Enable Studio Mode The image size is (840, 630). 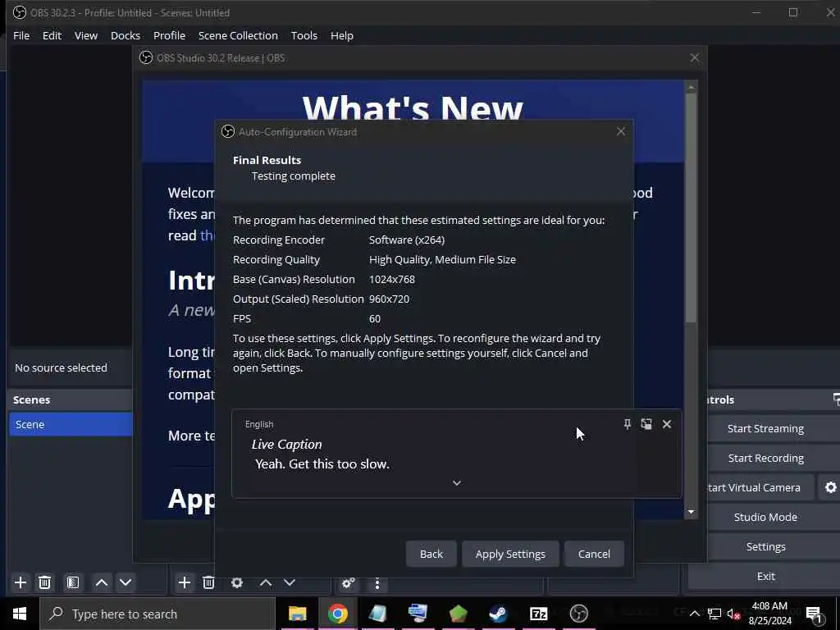pos(765,517)
